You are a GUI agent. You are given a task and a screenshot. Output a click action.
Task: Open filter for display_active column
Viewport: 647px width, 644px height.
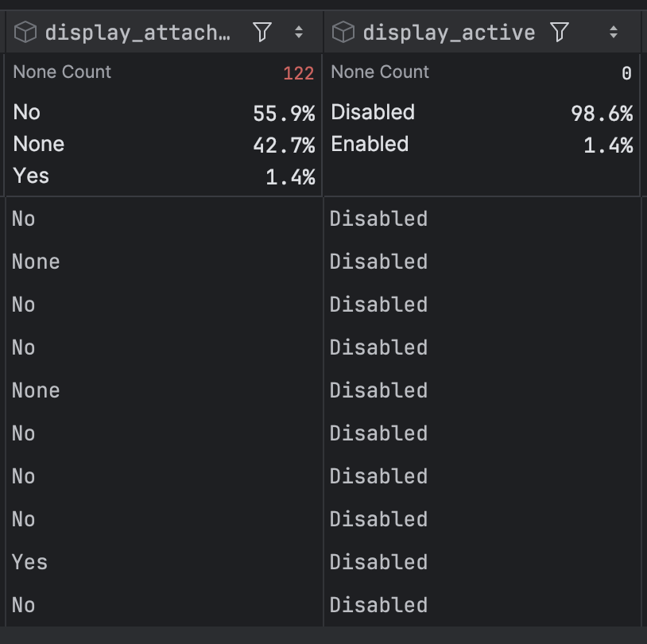coord(560,32)
